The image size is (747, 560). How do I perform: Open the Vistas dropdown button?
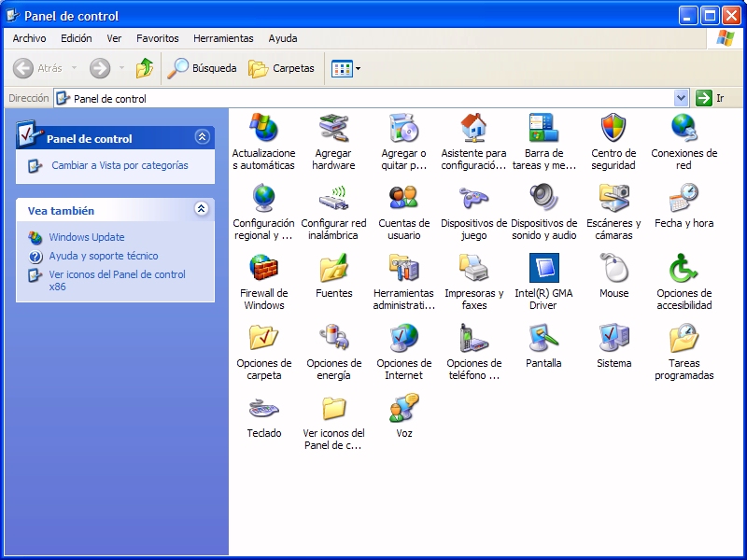click(345, 68)
